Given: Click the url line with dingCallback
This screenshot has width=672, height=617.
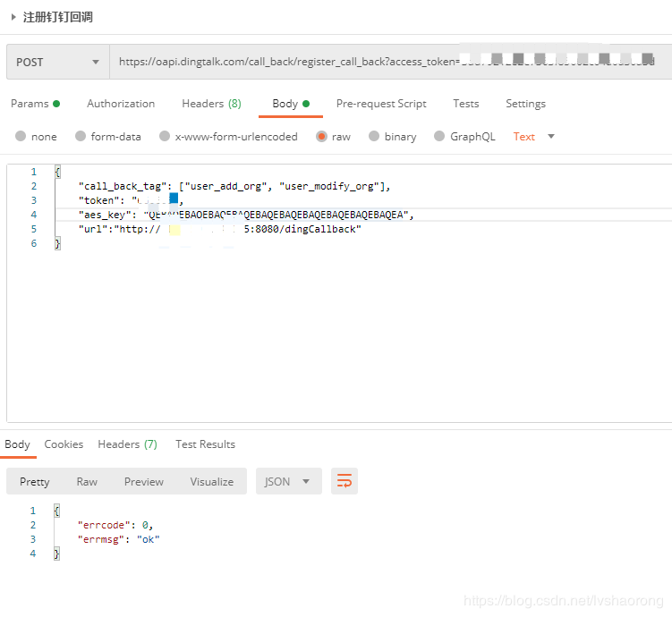Looking at the screenshot, I should [220, 229].
